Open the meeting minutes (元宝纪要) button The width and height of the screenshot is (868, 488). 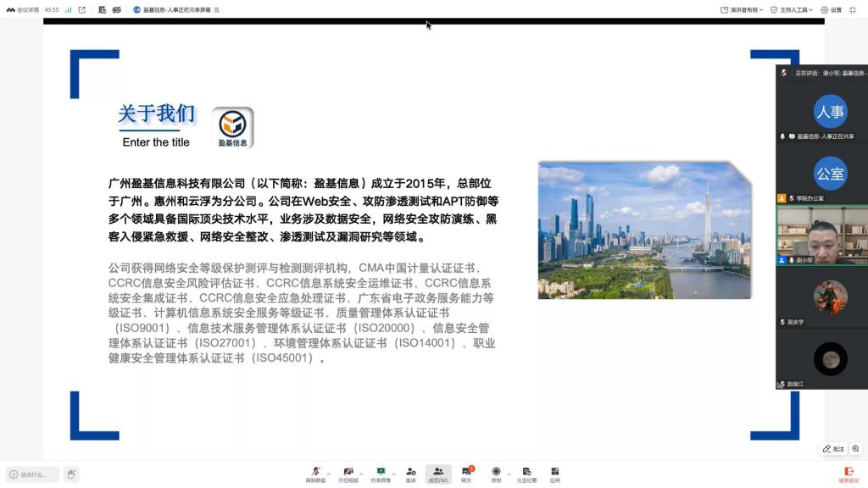[527, 474]
